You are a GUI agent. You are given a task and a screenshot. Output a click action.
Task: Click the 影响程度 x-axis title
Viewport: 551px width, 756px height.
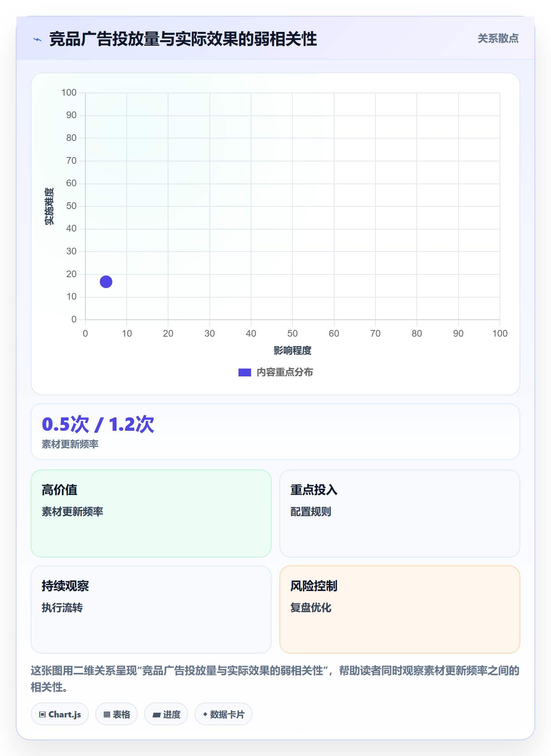tap(292, 350)
